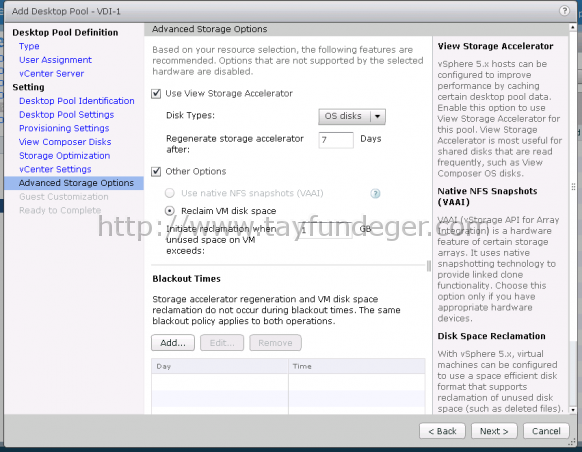This screenshot has height=452, width=582.
Task: Go to Desktop Pool Identification step
Action: 77,101
